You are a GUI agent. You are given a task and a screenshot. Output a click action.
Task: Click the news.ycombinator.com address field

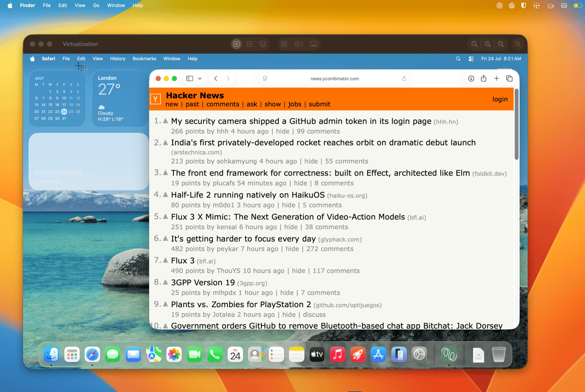pos(334,78)
